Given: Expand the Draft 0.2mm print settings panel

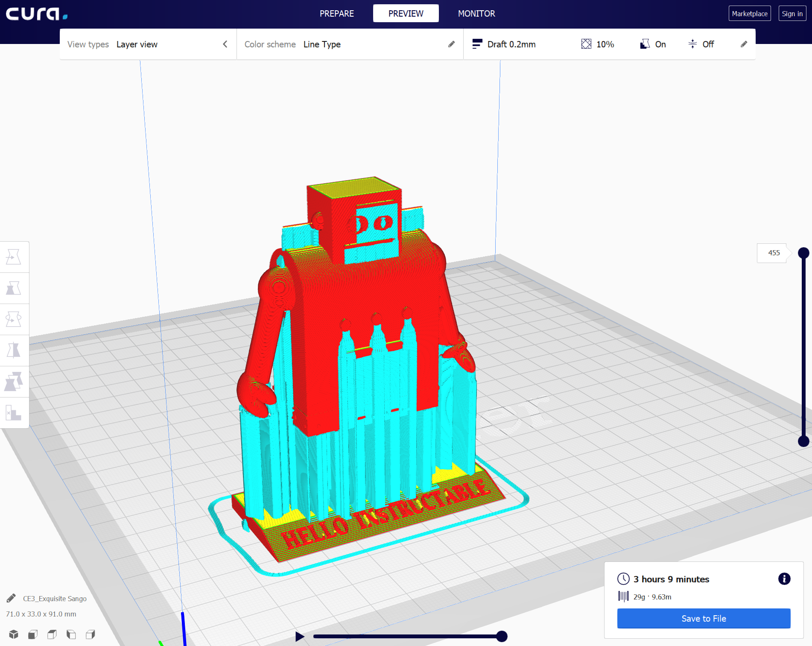Looking at the screenshot, I should point(609,44).
